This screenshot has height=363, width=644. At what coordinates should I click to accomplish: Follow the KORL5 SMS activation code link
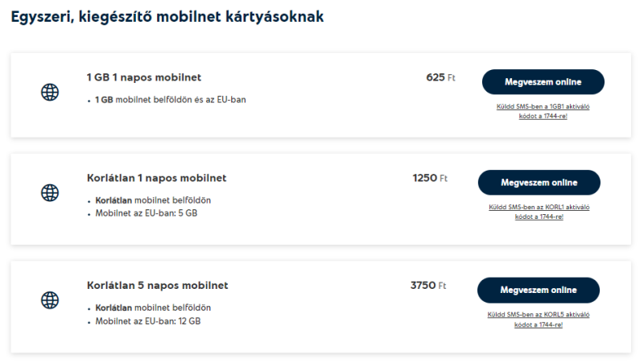(539, 320)
